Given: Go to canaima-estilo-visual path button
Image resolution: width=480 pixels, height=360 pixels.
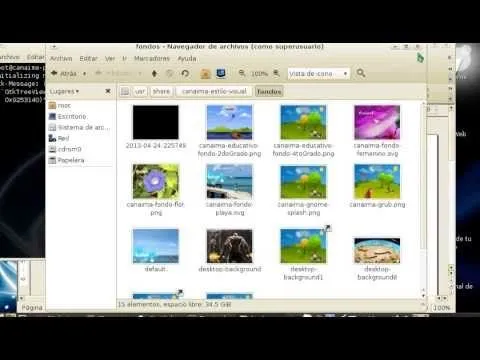Looking at the screenshot, I should tap(214, 91).
